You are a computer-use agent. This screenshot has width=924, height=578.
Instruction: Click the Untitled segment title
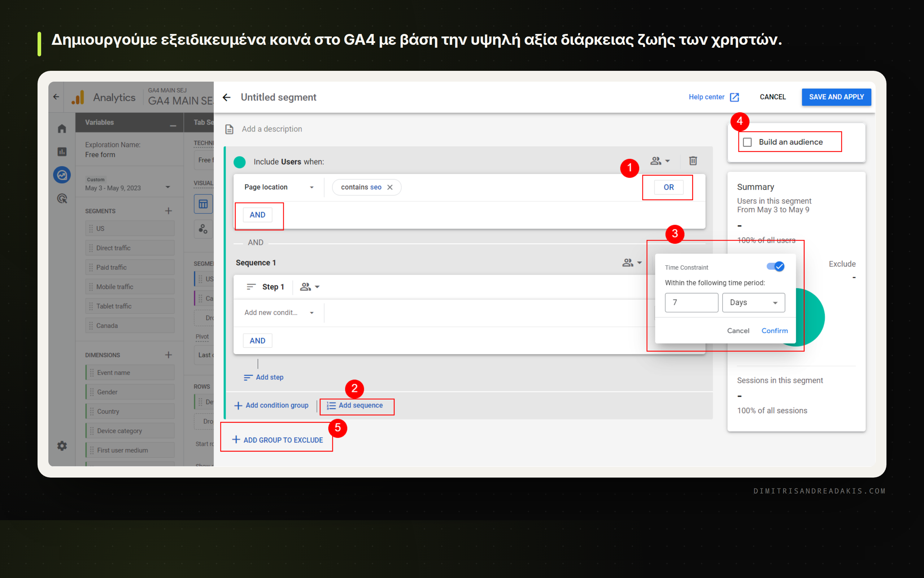point(278,98)
